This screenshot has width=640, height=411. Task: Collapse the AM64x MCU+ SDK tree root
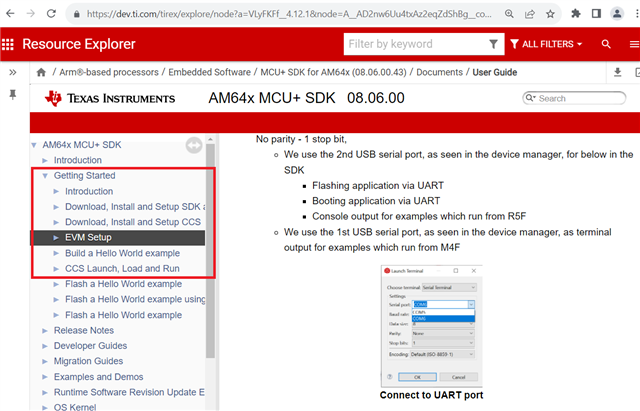click(34, 145)
